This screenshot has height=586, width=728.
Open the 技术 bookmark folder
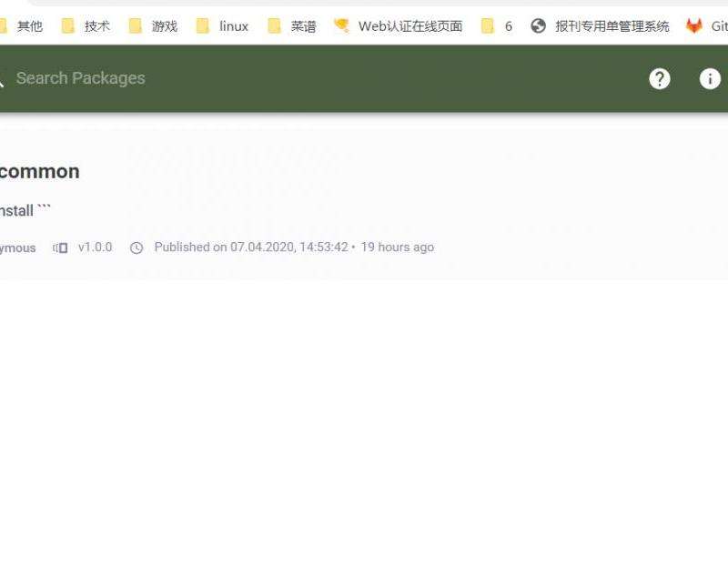pyautogui.click(x=86, y=26)
